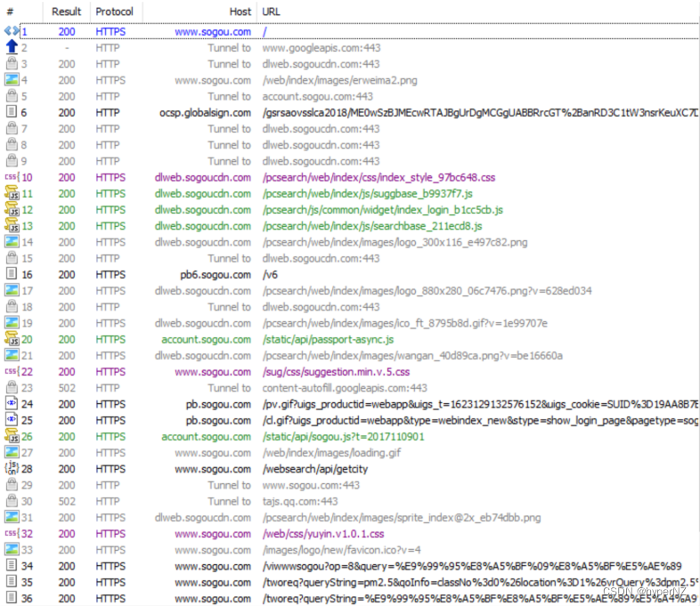Select the www.googleapis.com:443 tunnel URL
This screenshot has width=700, height=606.
click(321, 48)
